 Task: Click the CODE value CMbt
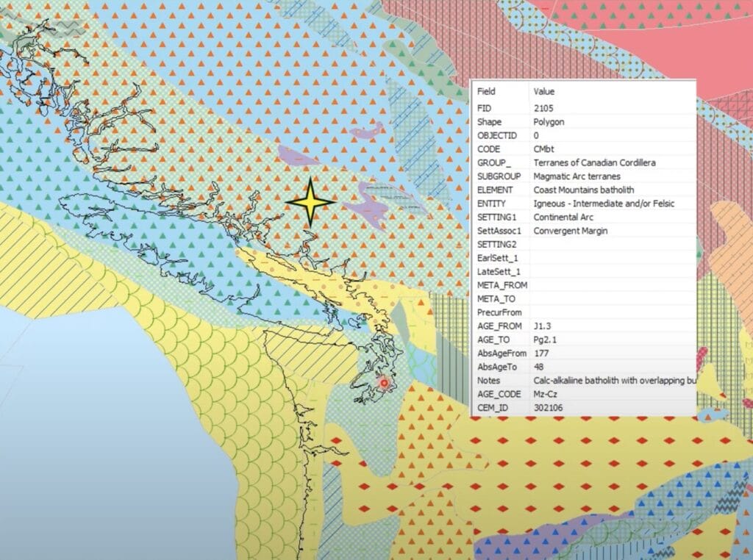(x=544, y=149)
